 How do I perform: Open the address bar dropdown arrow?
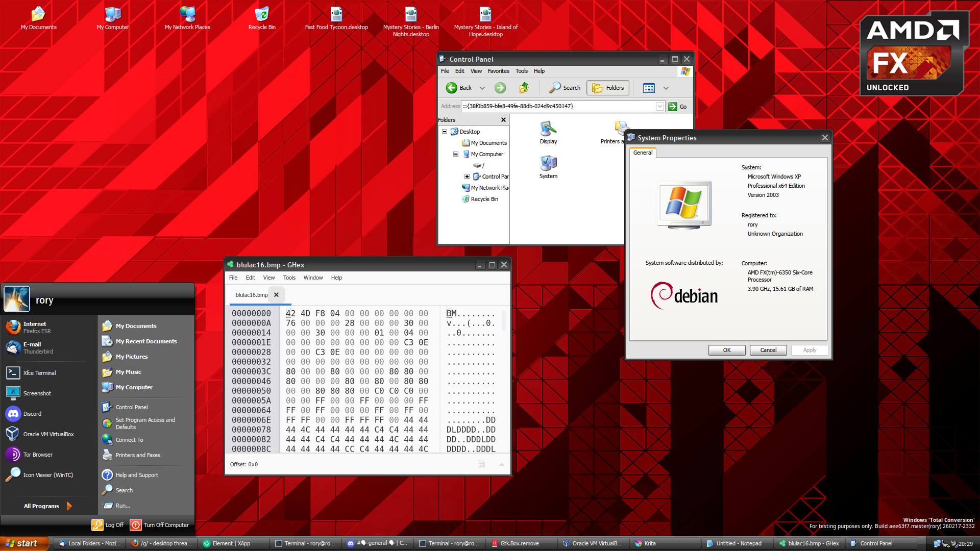[659, 106]
